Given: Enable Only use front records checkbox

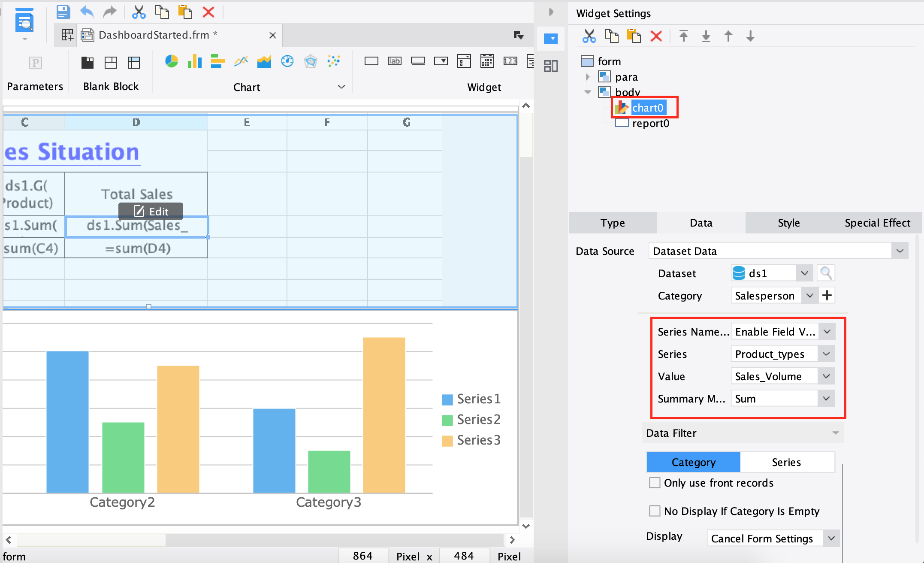Looking at the screenshot, I should tap(655, 483).
